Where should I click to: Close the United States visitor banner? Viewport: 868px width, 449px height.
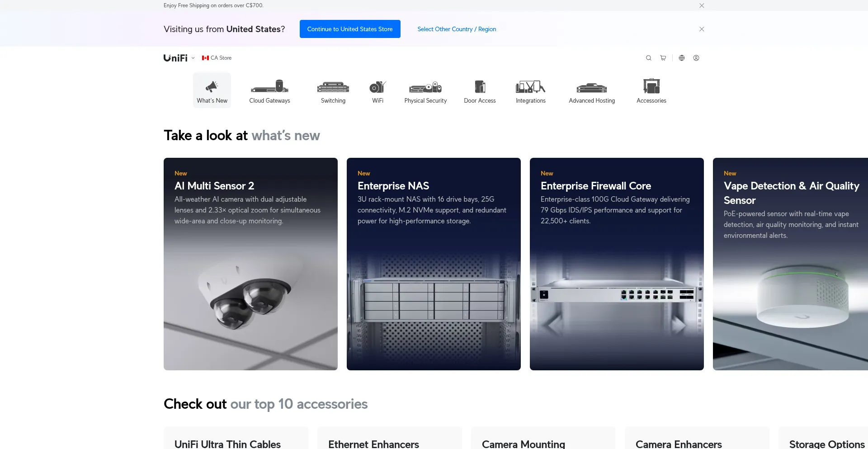(x=702, y=29)
